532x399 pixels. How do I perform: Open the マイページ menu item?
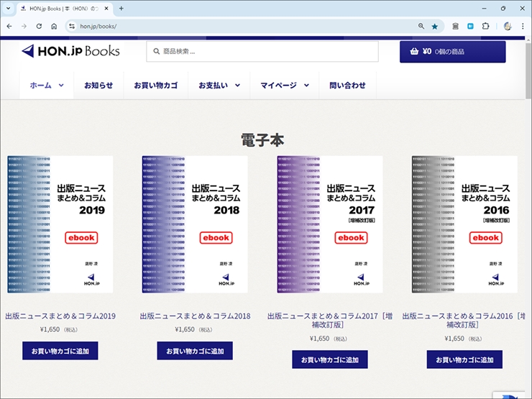coord(278,85)
